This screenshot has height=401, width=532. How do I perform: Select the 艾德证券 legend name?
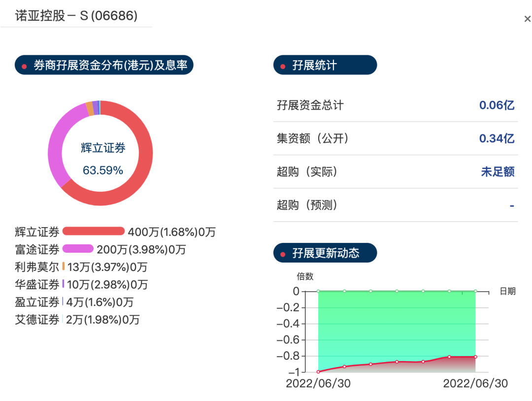[37, 320]
